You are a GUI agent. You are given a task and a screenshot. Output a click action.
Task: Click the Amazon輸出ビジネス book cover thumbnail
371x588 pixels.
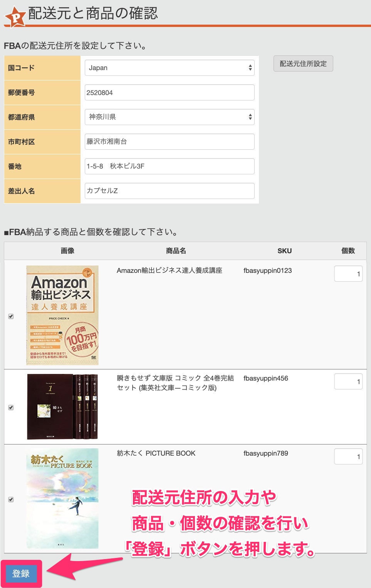62,315
